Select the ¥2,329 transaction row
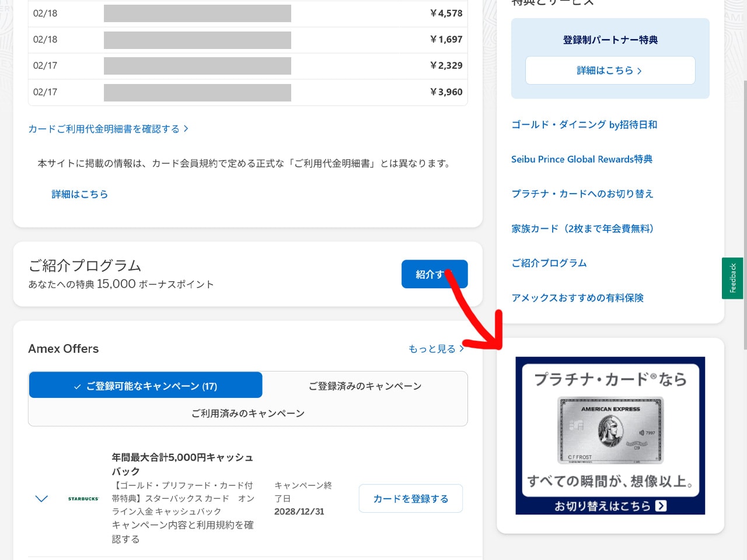This screenshot has width=747, height=560. pos(248,66)
